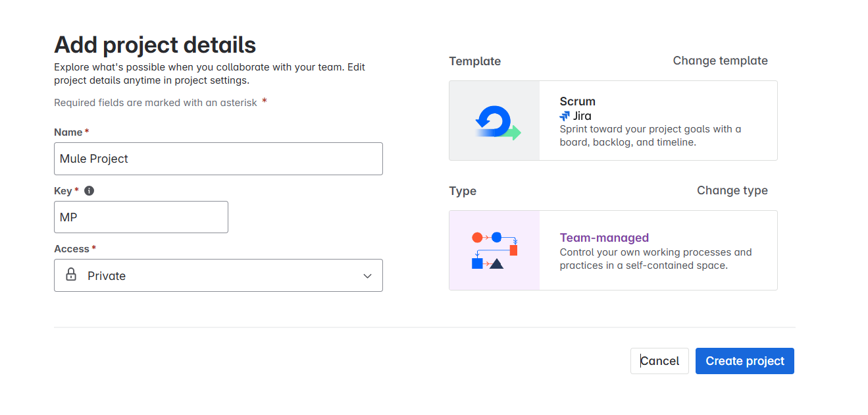Click the Scrum template description text

[x=650, y=136]
